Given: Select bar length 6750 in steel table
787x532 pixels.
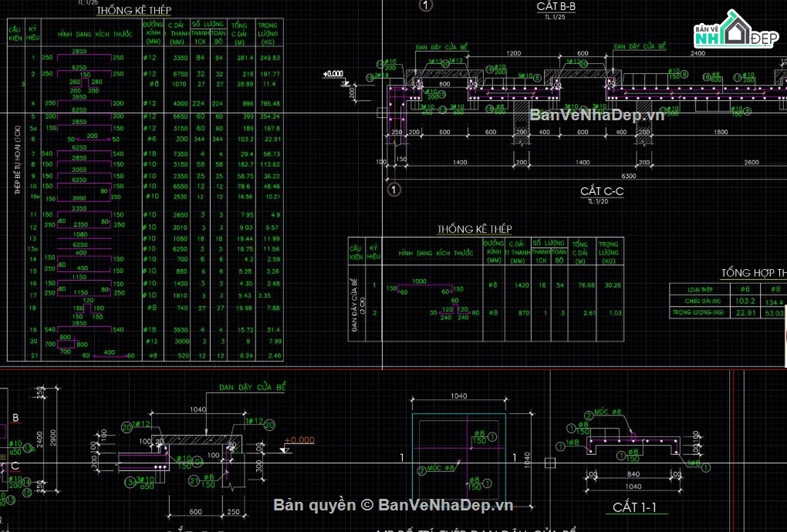Looking at the screenshot, I should (x=181, y=74).
